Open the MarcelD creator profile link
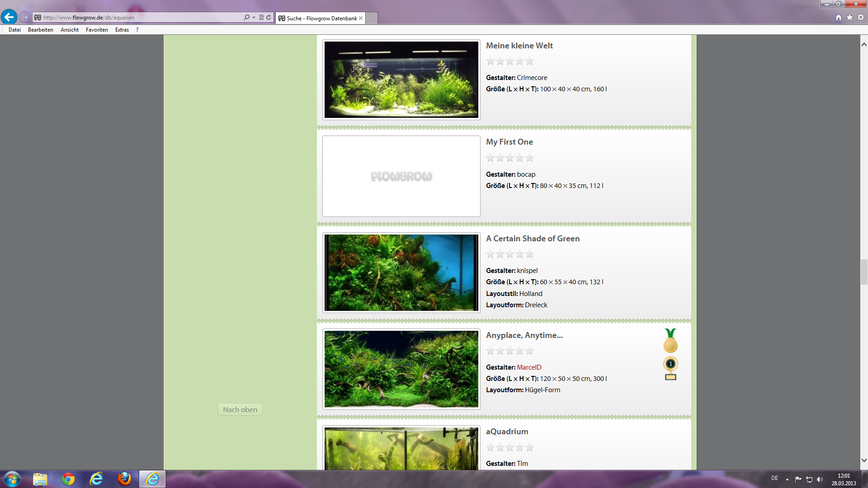Screen dimensions: 868x488 (x=529, y=367)
